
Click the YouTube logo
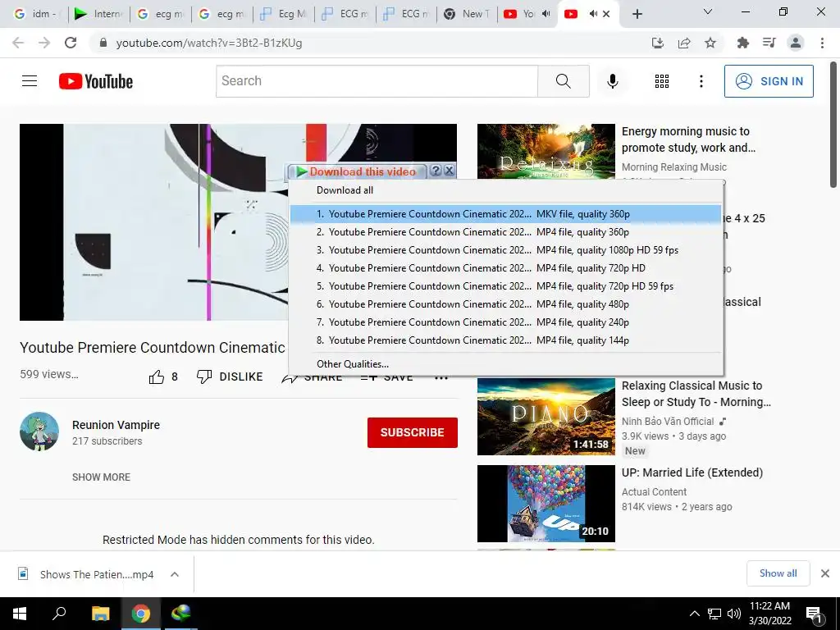pyautogui.click(x=96, y=81)
